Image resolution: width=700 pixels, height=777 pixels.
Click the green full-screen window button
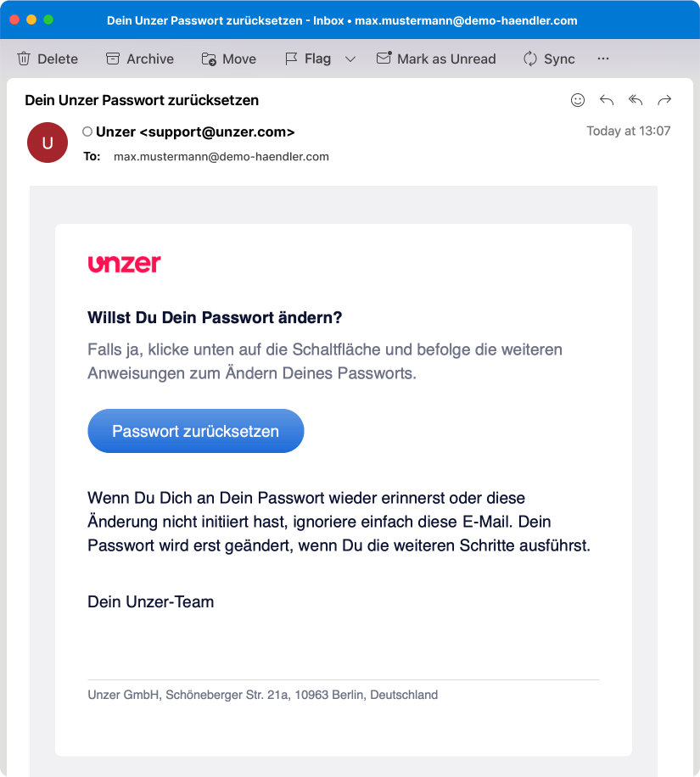pos(48,20)
